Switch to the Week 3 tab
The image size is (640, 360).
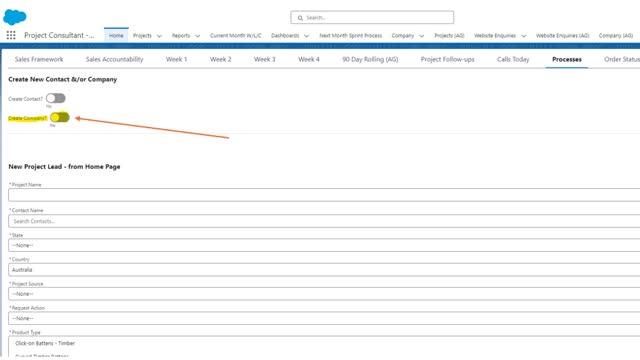[x=264, y=59]
